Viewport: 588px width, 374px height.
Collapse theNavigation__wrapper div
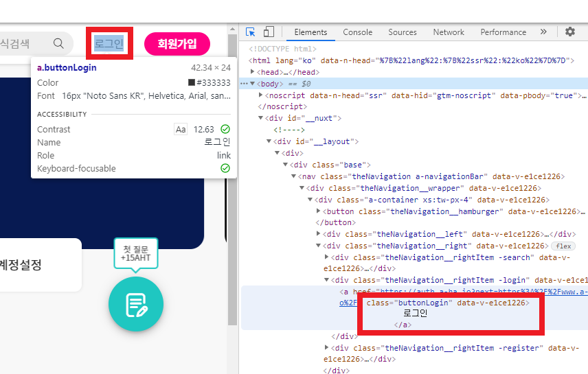click(302, 188)
